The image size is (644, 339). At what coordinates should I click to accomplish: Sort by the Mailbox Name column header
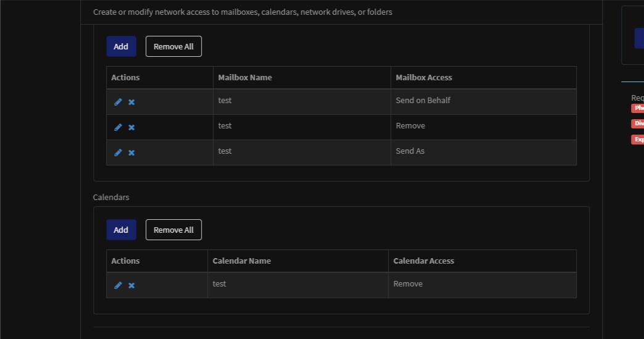pos(245,78)
